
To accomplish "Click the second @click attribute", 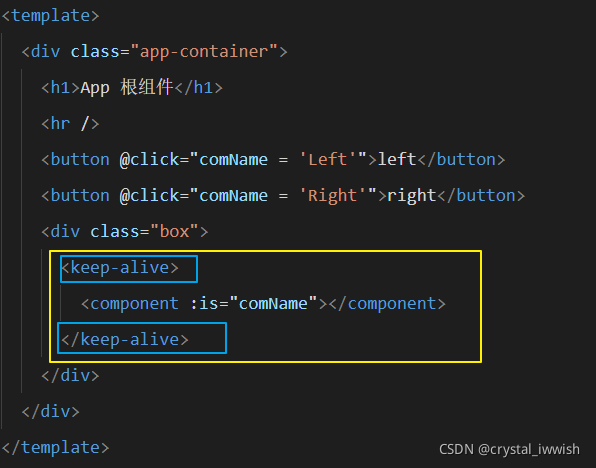I will click(149, 195).
